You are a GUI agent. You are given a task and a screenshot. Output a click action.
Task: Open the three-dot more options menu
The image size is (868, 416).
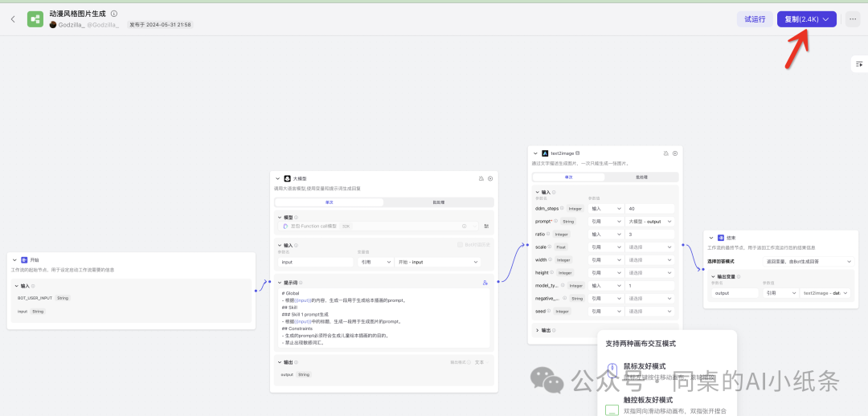click(853, 19)
